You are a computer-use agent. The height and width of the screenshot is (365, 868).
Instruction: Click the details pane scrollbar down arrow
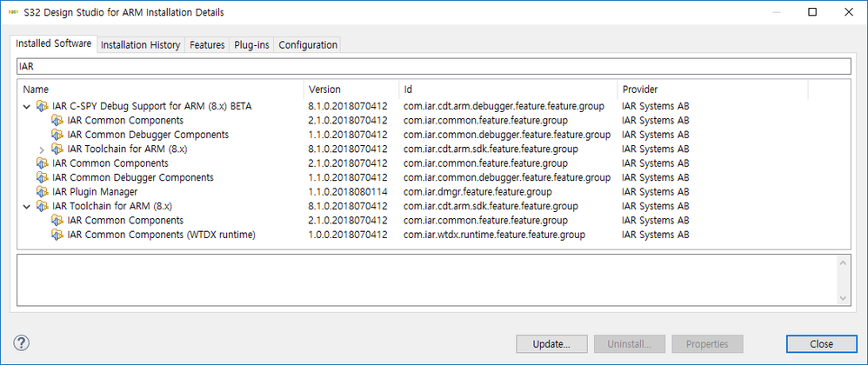[x=843, y=298]
